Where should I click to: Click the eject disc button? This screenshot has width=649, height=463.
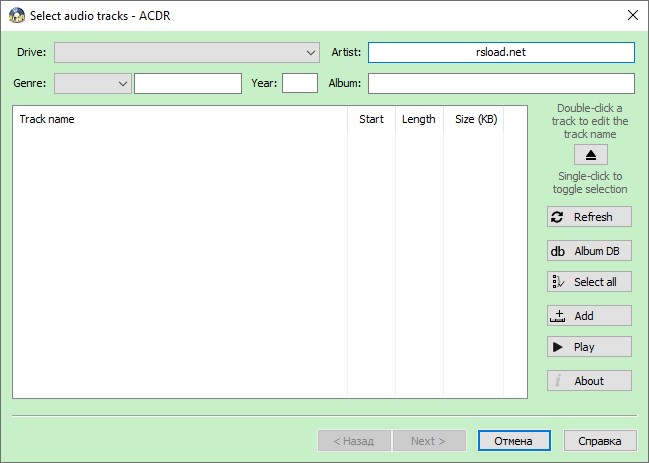click(591, 155)
